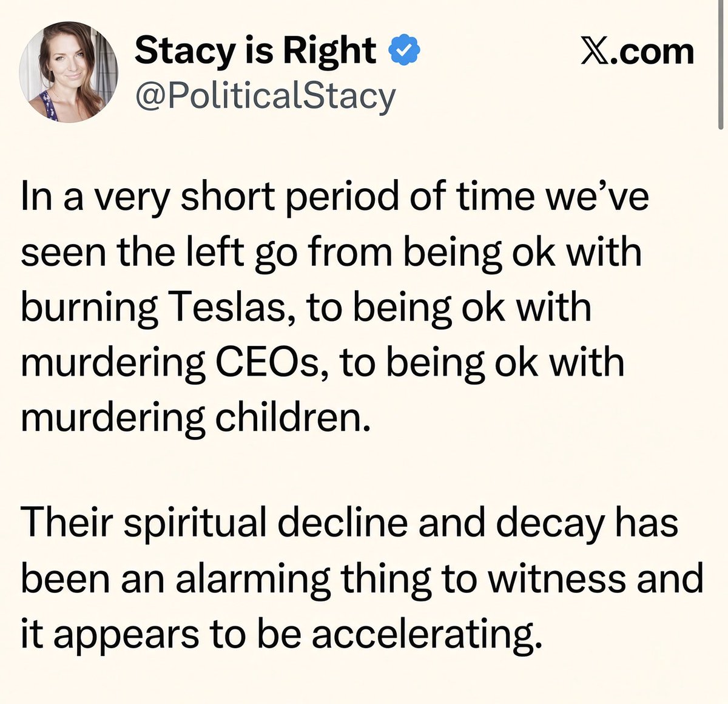728x704 pixels.
Task: Open the profile photo avatar
Action: click(69, 72)
